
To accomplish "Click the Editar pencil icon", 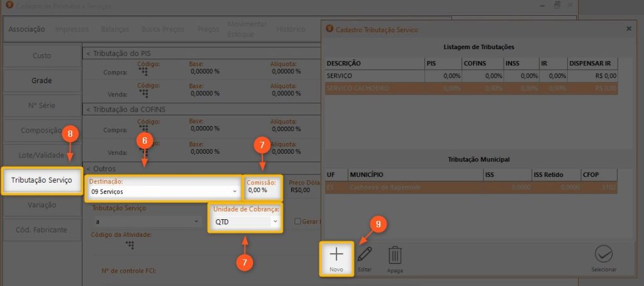I will point(365,255).
